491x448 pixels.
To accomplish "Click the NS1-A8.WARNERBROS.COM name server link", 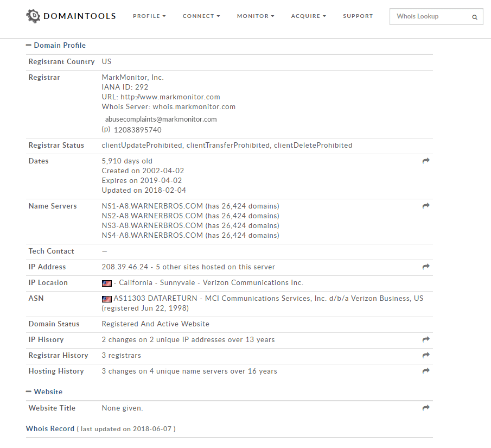I will coord(152,206).
